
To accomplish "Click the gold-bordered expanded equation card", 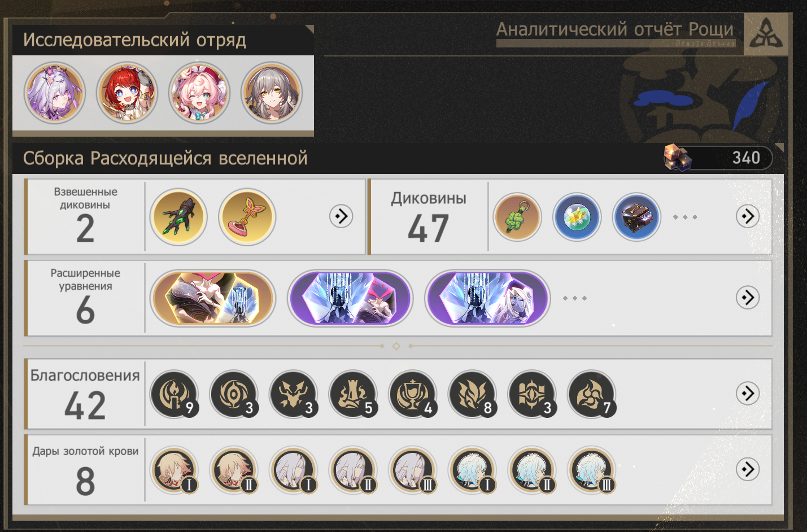I will click(213, 298).
